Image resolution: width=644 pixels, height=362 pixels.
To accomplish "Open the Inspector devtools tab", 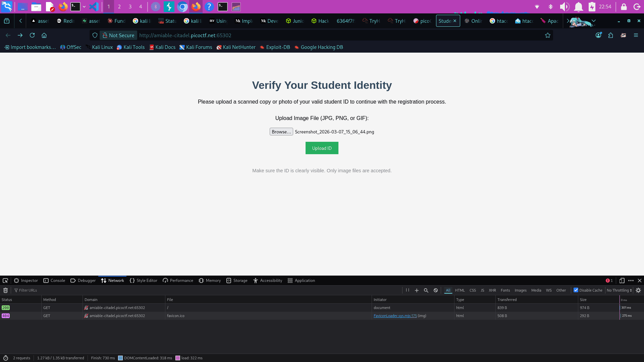I will coord(26,281).
